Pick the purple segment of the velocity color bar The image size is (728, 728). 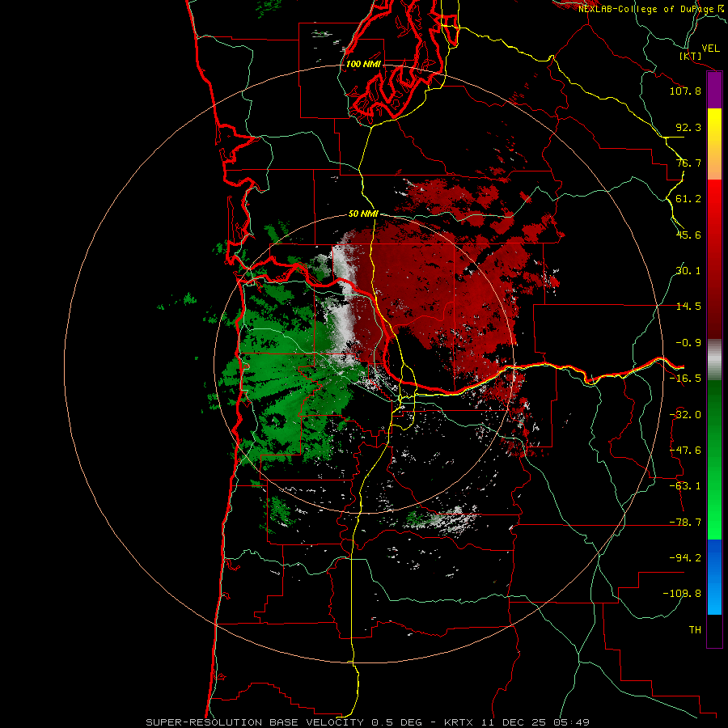[714, 91]
